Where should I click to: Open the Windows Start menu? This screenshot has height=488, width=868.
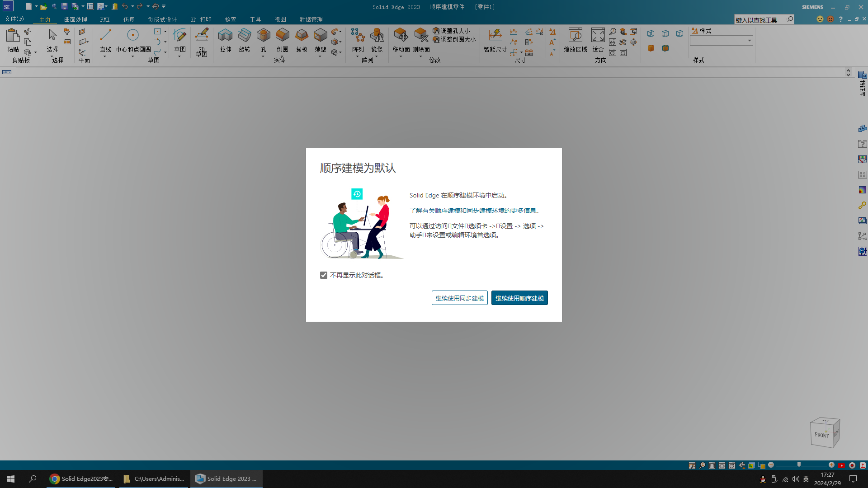pos(11,479)
